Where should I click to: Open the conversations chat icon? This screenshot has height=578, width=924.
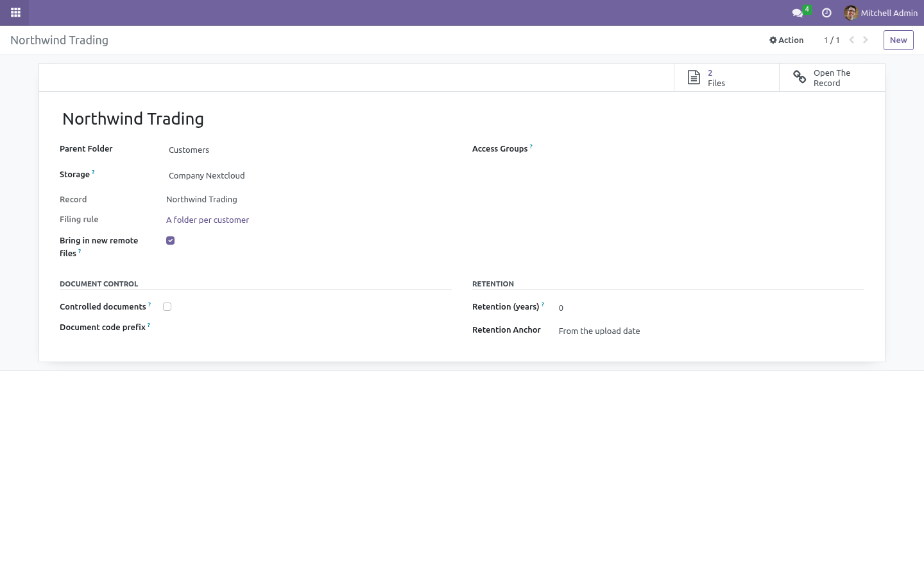click(x=797, y=13)
